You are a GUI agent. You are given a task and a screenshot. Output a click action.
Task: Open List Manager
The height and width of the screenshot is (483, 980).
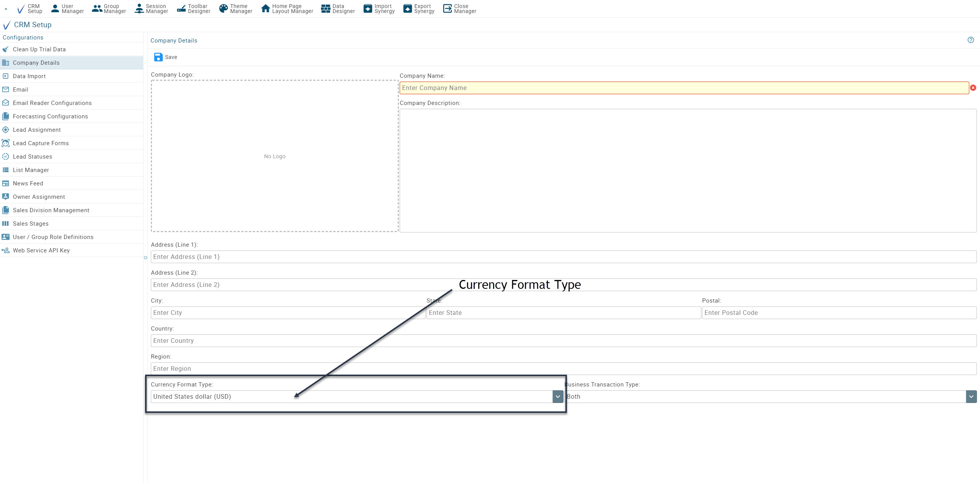[x=72, y=170]
